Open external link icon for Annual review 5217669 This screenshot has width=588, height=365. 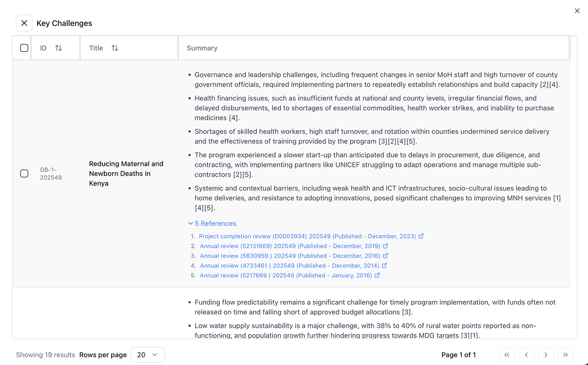coord(377,275)
